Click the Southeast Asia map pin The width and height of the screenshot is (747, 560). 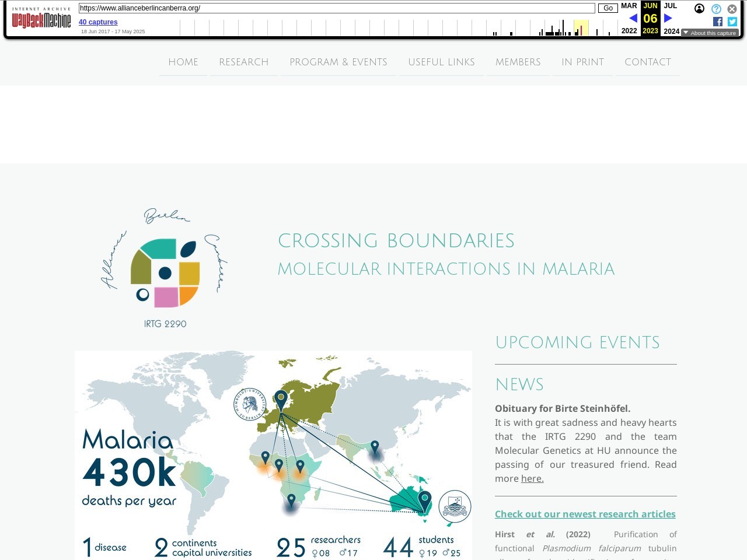375,447
